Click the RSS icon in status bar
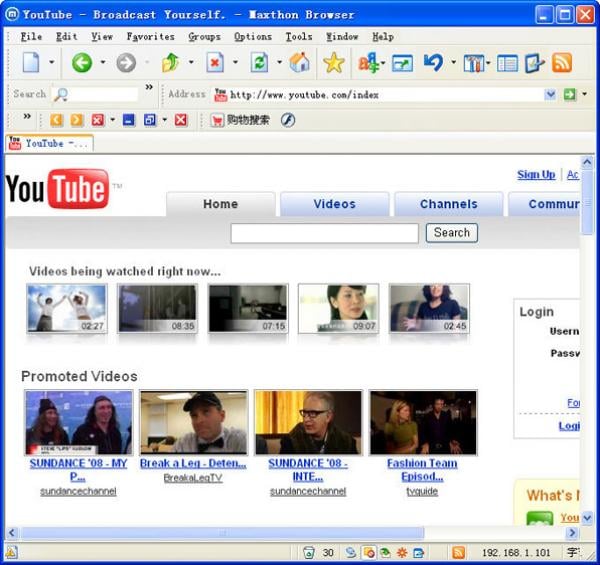The height and width of the screenshot is (565, 600). point(458,552)
